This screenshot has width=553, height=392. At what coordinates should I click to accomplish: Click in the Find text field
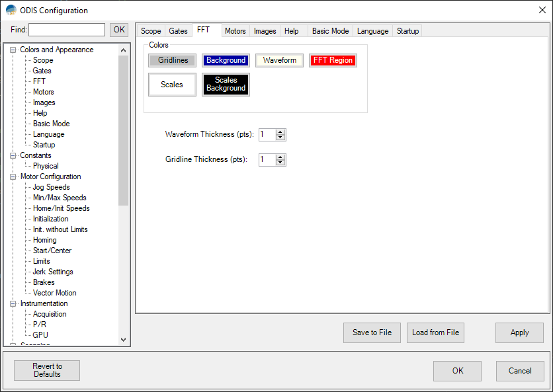pos(66,30)
